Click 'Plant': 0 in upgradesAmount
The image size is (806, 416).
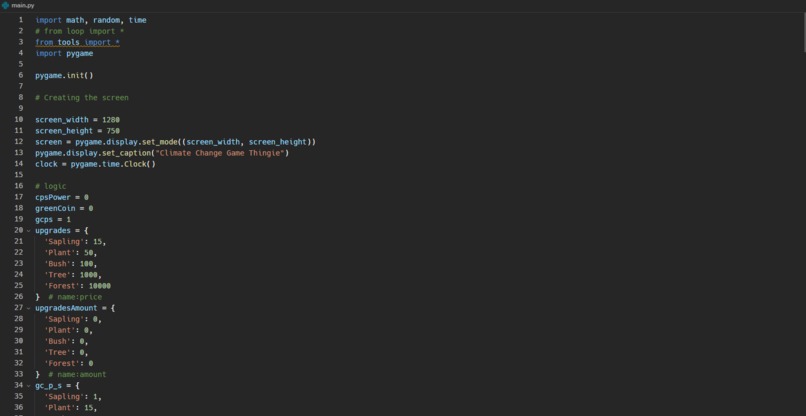tap(68, 330)
